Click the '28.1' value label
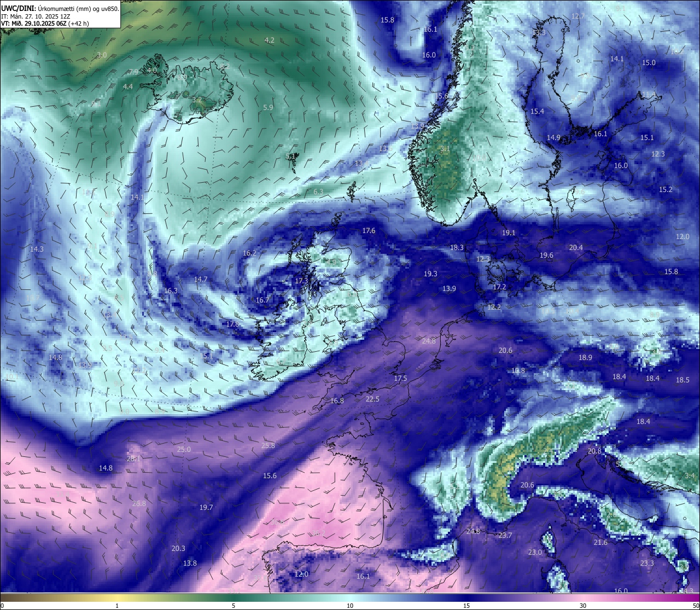The image size is (700, 610). 133,459
